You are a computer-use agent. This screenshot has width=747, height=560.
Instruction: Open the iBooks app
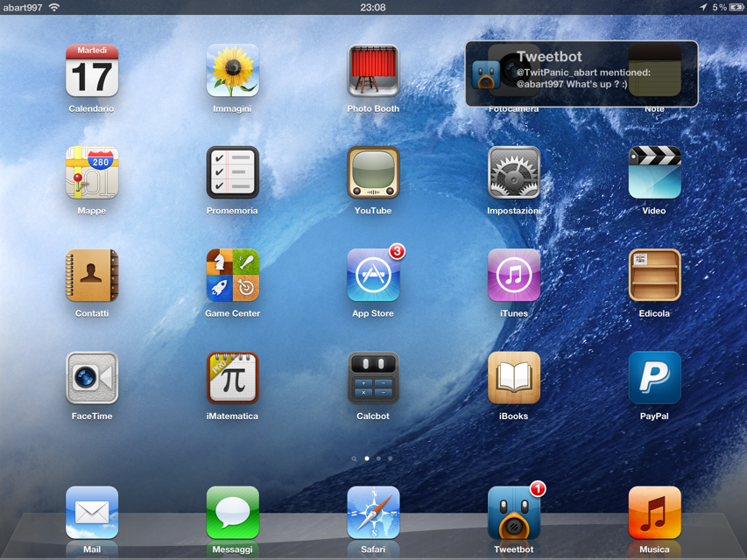click(513, 378)
